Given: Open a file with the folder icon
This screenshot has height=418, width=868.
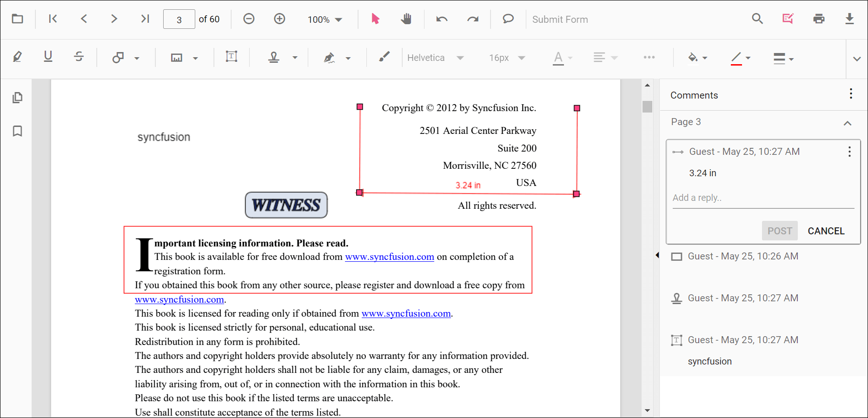Looking at the screenshot, I should coord(18,19).
